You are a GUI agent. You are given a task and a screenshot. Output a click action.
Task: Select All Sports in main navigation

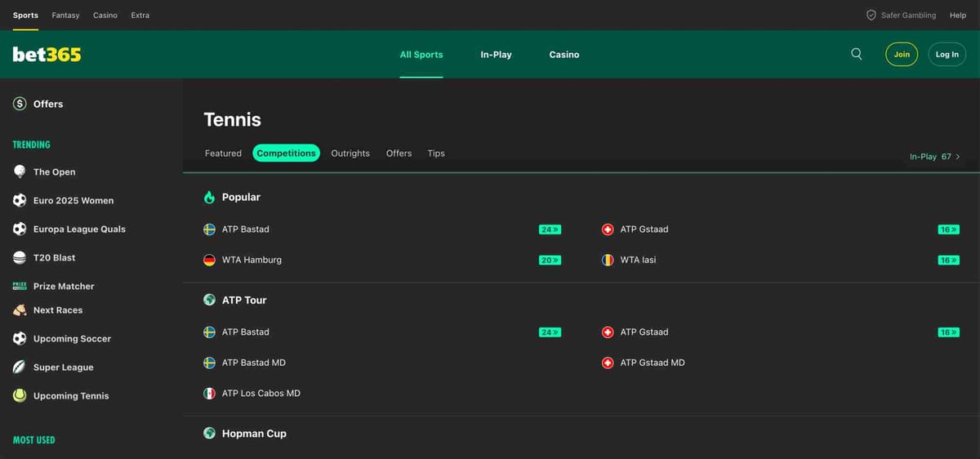point(421,55)
